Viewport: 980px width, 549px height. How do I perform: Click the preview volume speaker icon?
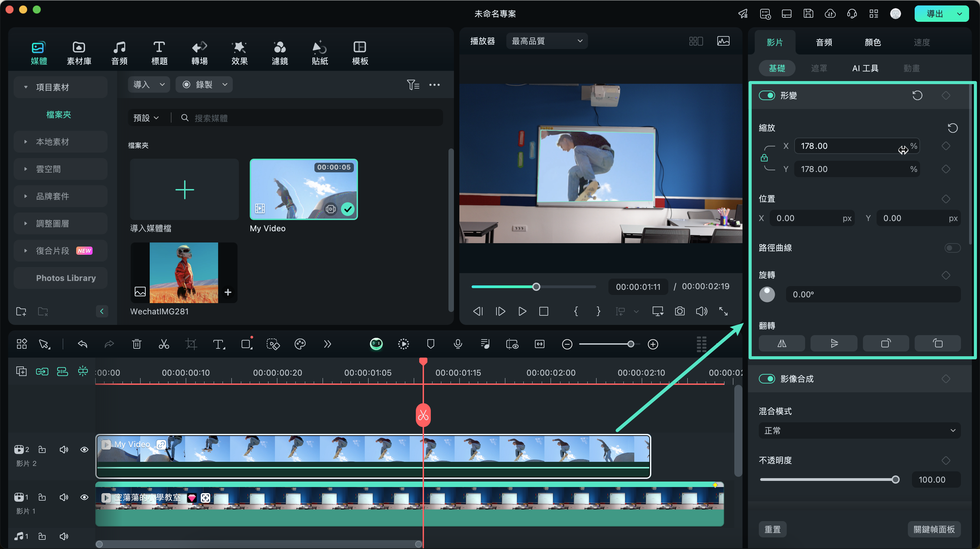coord(702,311)
